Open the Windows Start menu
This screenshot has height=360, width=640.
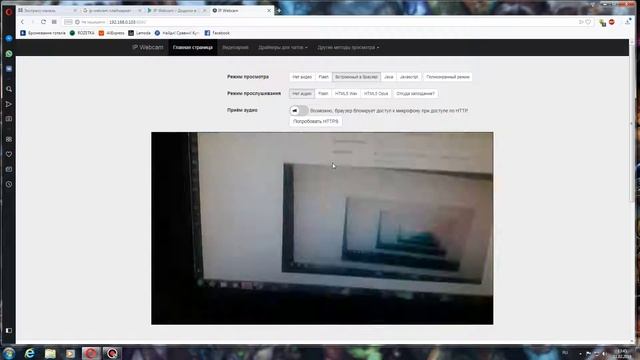(x=9, y=353)
